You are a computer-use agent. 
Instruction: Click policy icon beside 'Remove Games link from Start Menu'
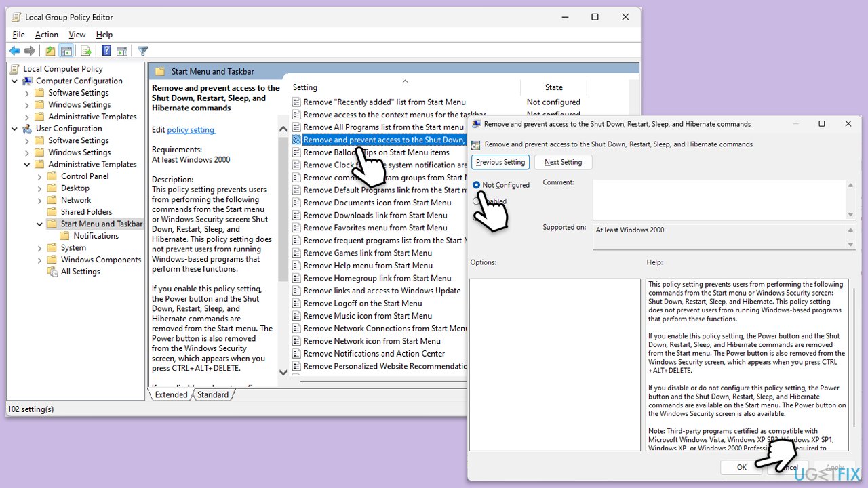coord(297,253)
